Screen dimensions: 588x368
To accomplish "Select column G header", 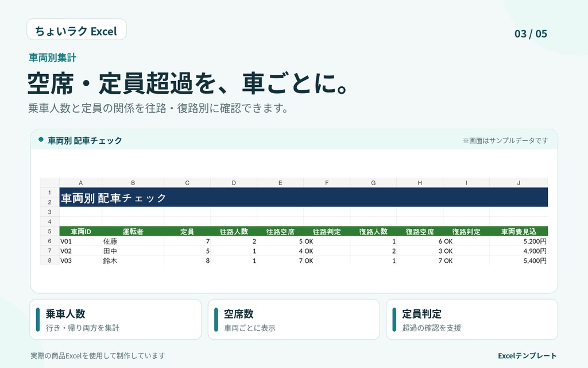I will (x=373, y=183).
